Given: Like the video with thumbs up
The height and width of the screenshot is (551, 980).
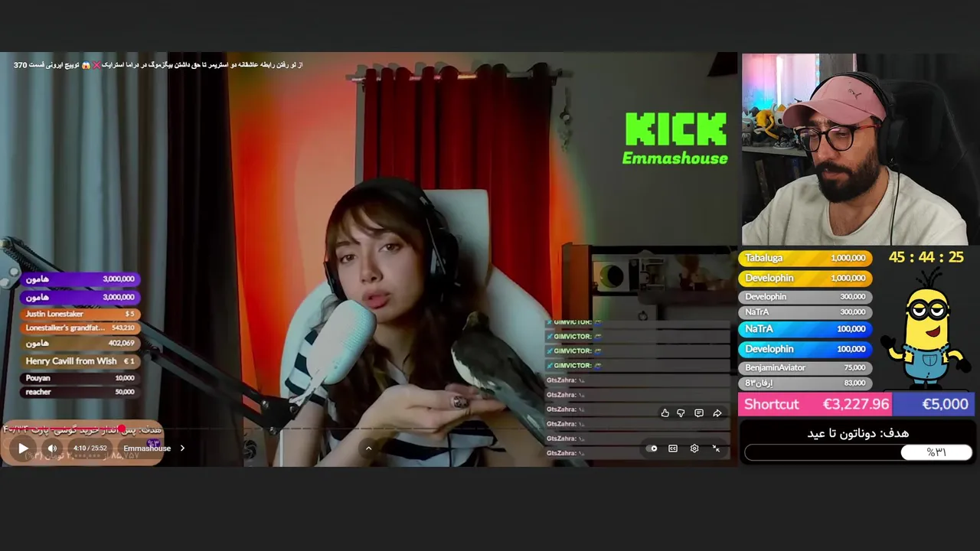Looking at the screenshot, I should pos(665,413).
